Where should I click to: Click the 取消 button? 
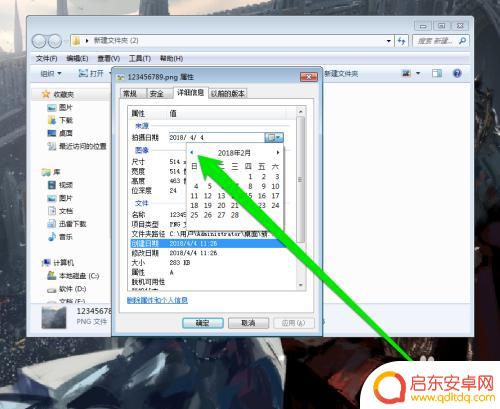tap(248, 323)
